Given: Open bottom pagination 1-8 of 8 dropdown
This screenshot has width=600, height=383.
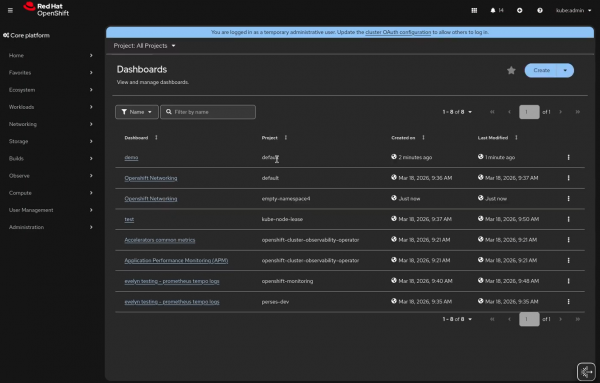Looking at the screenshot, I should pos(457,319).
